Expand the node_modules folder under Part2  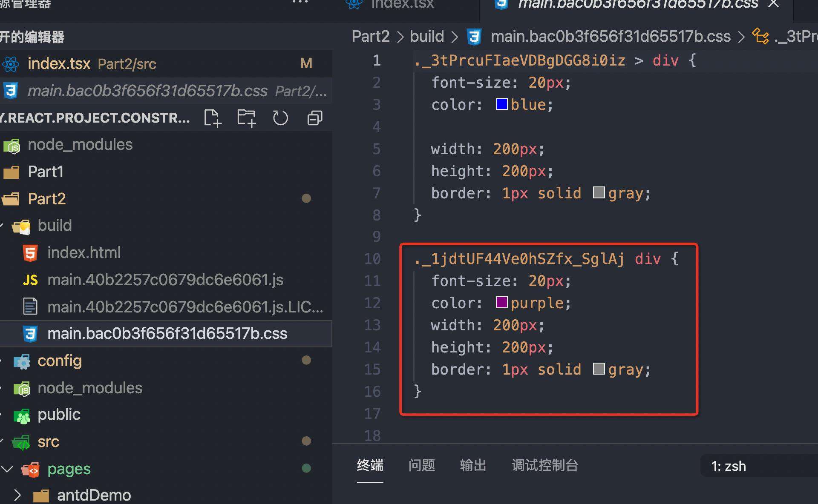[x=166, y=388]
